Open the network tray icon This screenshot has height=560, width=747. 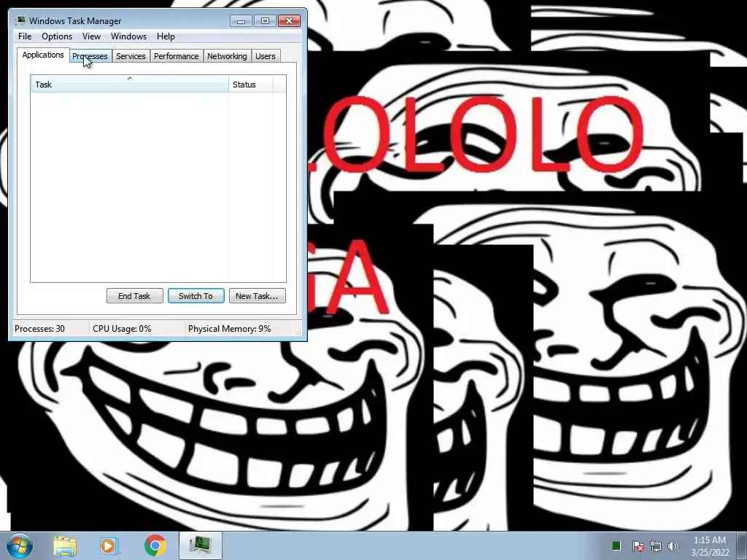tap(656, 546)
